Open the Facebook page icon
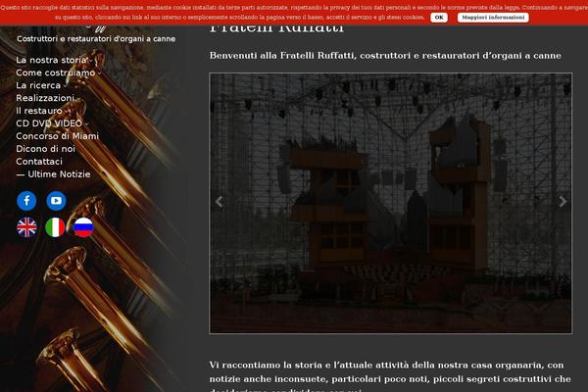The height and width of the screenshot is (392, 588). [x=26, y=201]
